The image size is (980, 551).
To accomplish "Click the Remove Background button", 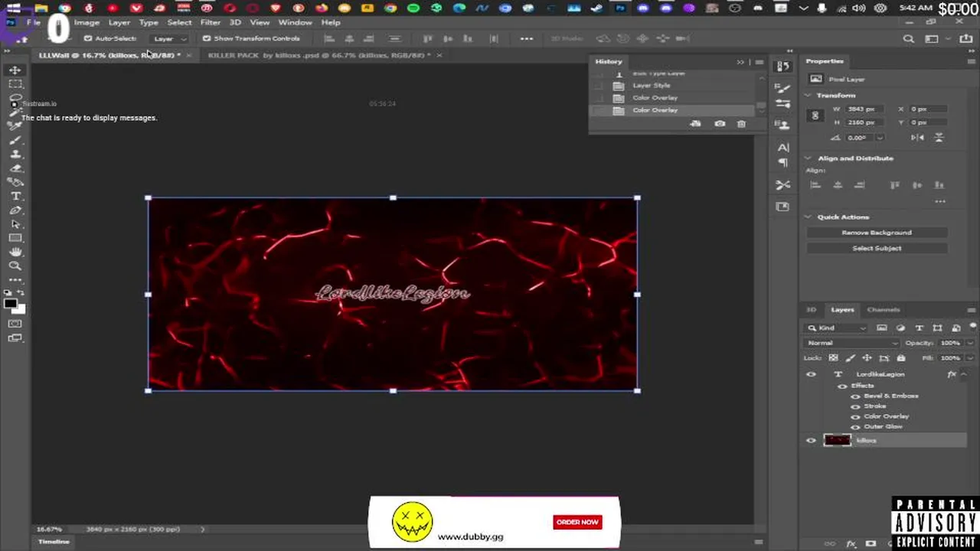I will pyautogui.click(x=877, y=233).
